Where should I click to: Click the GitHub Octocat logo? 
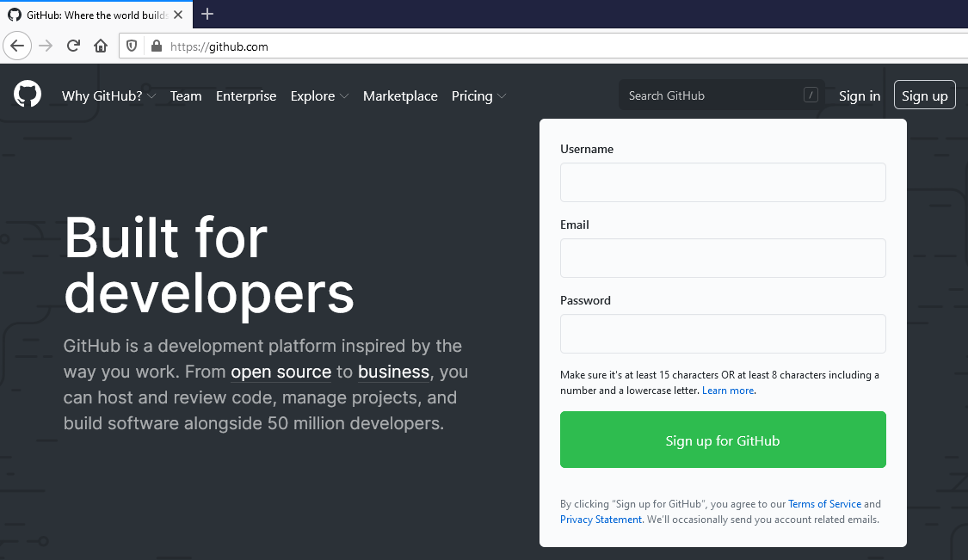click(x=27, y=94)
